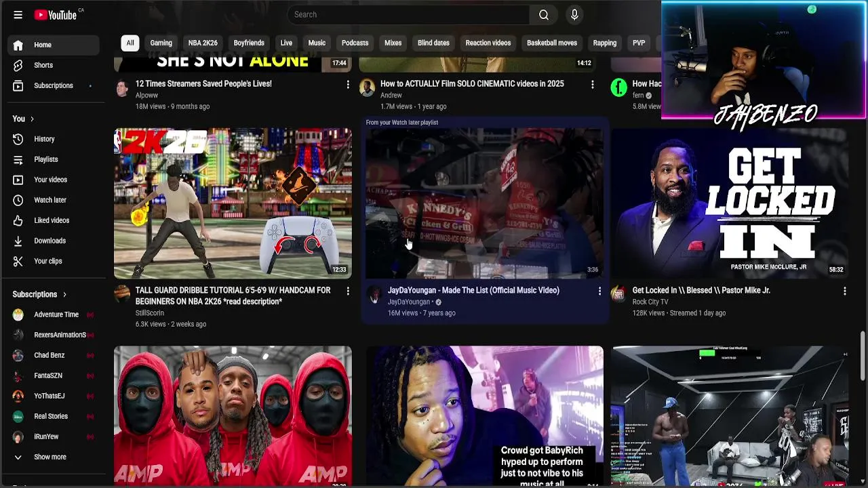Open Real Stories subscription
Screen dimensions: 868x488
(x=54, y=416)
